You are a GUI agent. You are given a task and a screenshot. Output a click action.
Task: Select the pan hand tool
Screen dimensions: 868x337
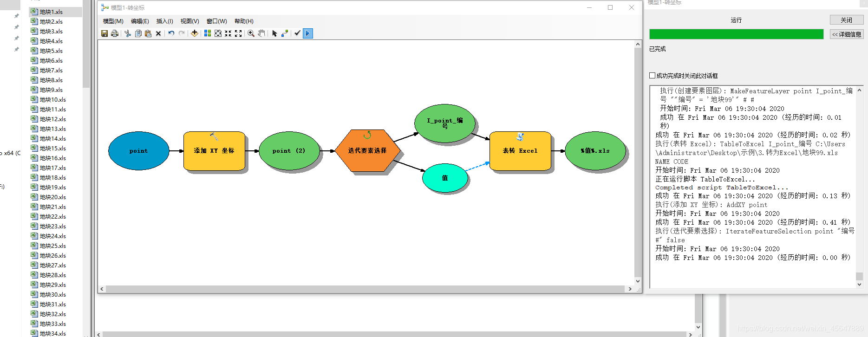pyautogui.click(x=261, y=33)
